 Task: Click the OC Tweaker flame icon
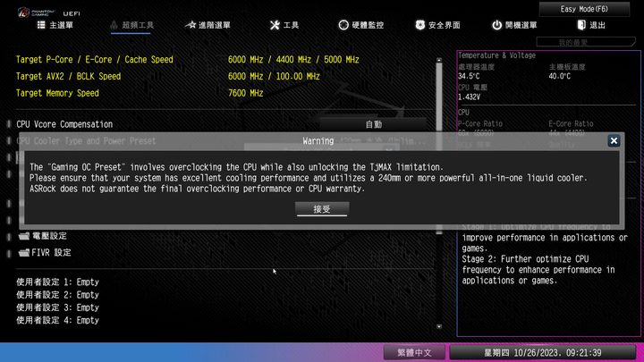pos(114,25)
